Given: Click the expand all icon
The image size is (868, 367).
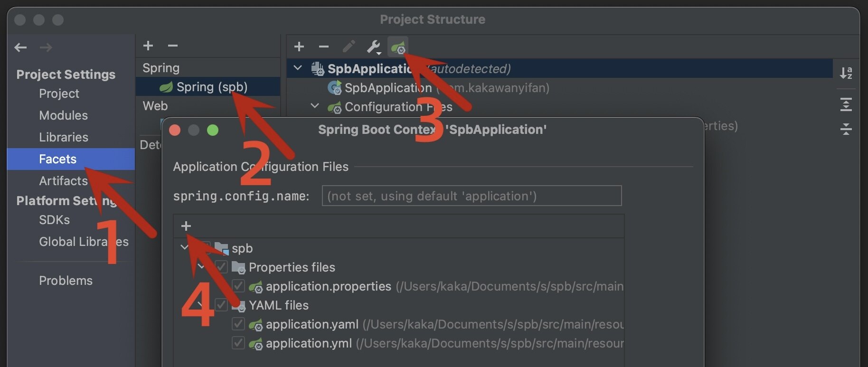Looking at the screenshot, I should pyautogui.click(x=846, y=104).
